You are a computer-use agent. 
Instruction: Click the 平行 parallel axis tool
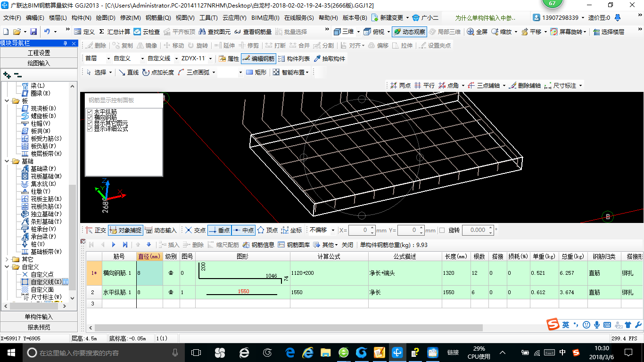tap(424, 85)
